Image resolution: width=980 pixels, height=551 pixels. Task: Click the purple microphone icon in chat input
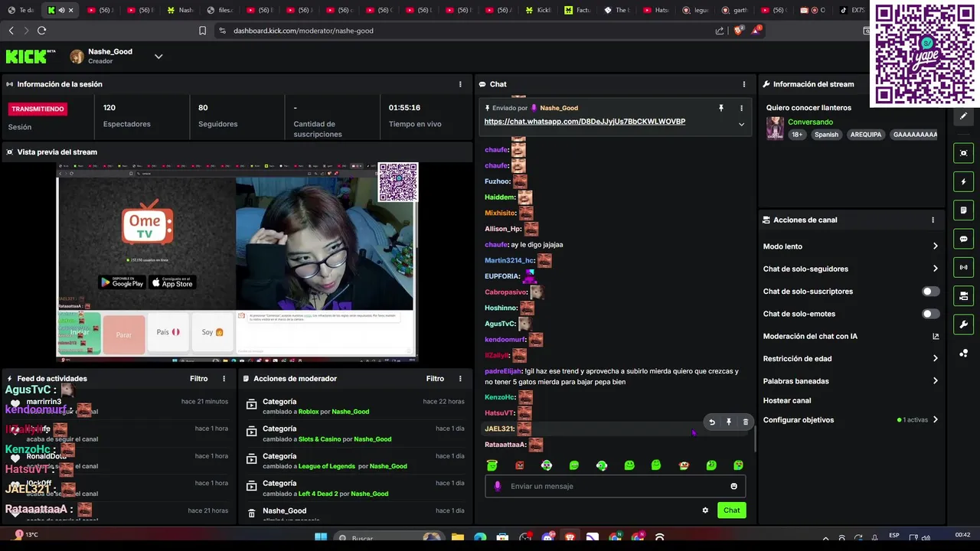(x=498, y=486)
